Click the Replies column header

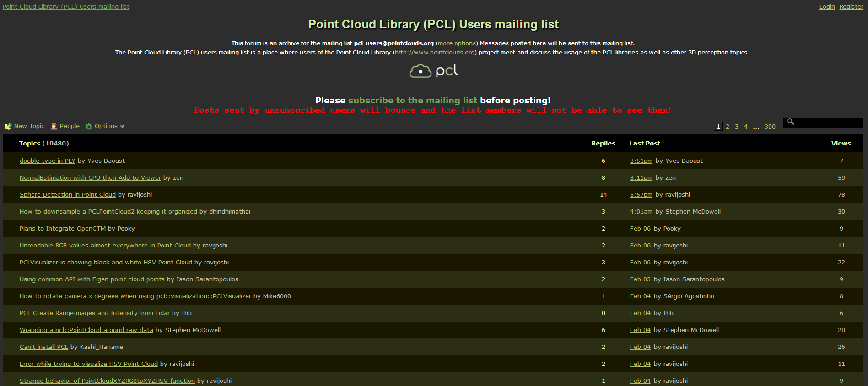pos(603,144)
